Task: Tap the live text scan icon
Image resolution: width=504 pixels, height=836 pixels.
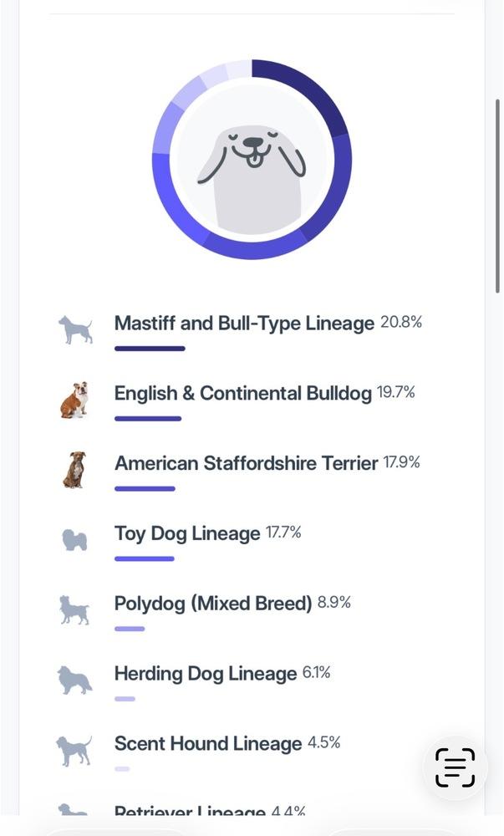Action: tap(455, 767)
